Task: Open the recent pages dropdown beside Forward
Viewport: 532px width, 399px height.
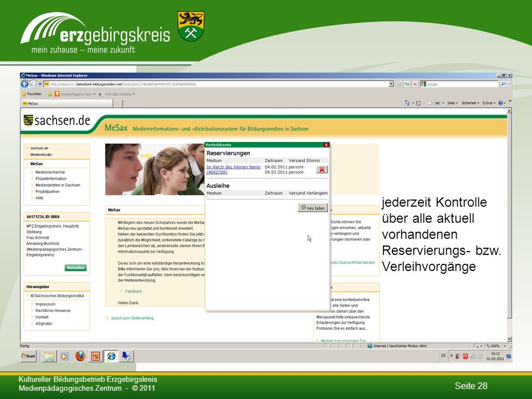Action: point(40,84)
